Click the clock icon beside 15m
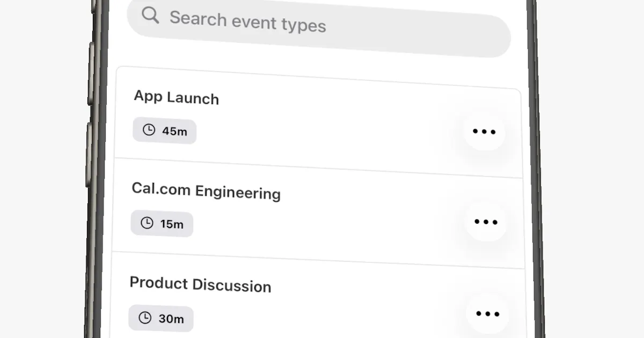Viewport: 644px width, 338px height. [x=147, y=223]
